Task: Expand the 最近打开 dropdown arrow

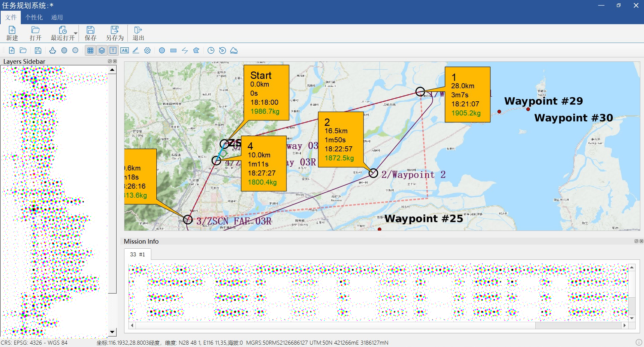Action: [76, 33]
